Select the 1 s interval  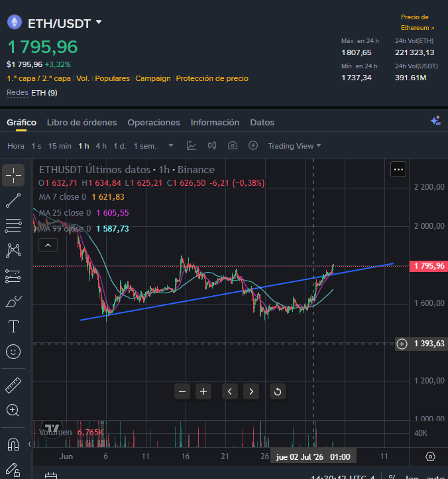36,146
